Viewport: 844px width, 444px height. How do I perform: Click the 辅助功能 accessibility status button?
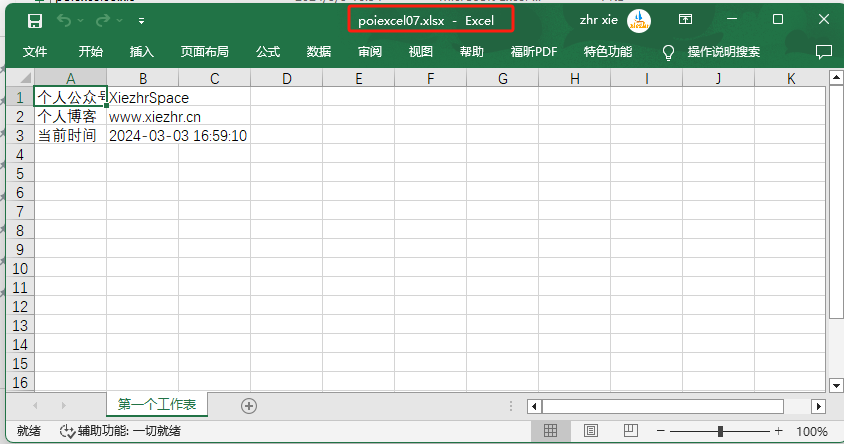[121, 431]
